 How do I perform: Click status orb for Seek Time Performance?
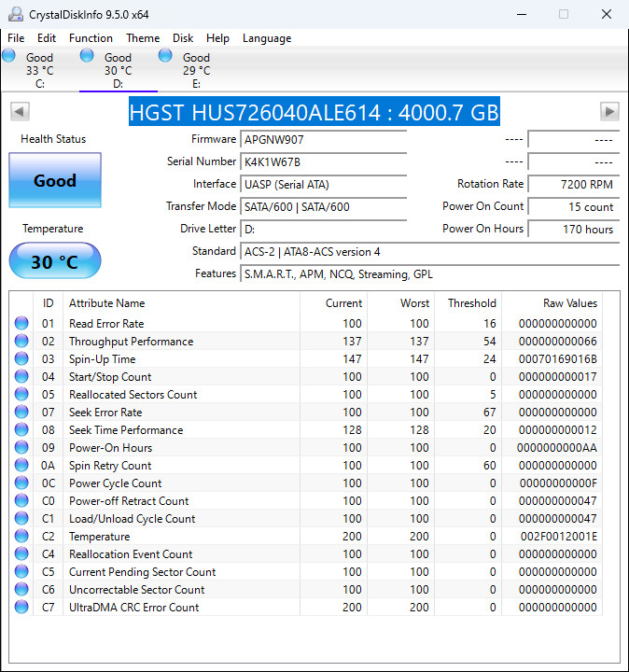tap(21, 430)
